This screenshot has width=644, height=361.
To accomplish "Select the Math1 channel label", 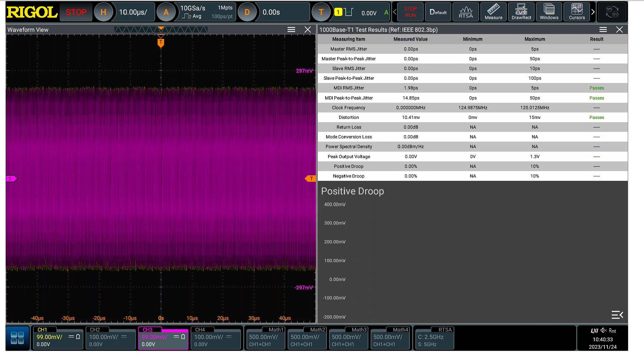I will [x=276, y=330].
